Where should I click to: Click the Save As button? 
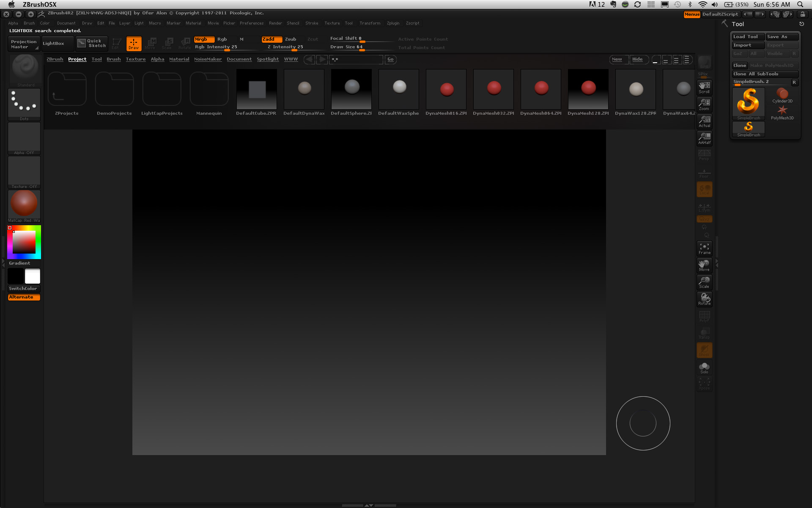[x=782, y=37]
